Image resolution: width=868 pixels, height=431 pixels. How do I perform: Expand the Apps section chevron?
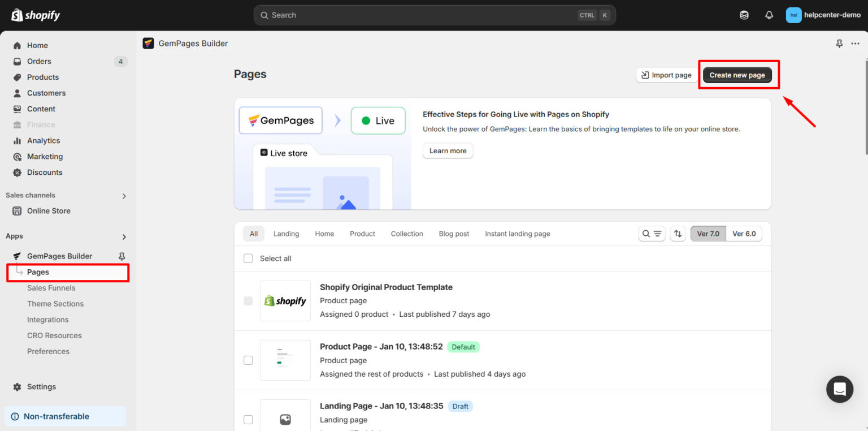click(x=124, y=236)
